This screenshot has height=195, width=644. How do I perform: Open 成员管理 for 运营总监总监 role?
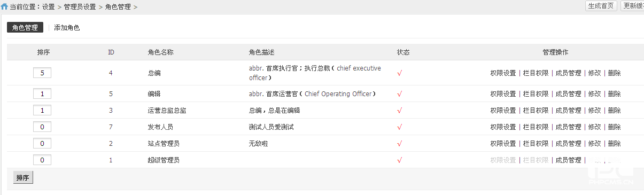coord(569,111)
